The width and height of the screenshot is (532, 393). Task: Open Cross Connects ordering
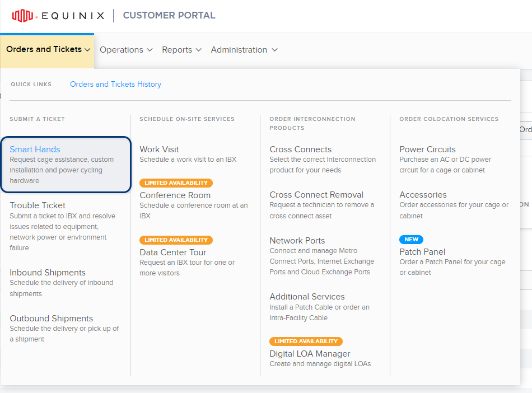click(x=300, y=149)
